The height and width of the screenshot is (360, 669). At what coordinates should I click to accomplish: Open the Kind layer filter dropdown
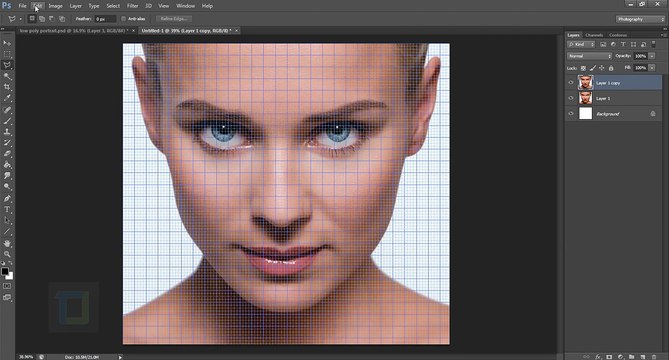click(x=581, y=44)
